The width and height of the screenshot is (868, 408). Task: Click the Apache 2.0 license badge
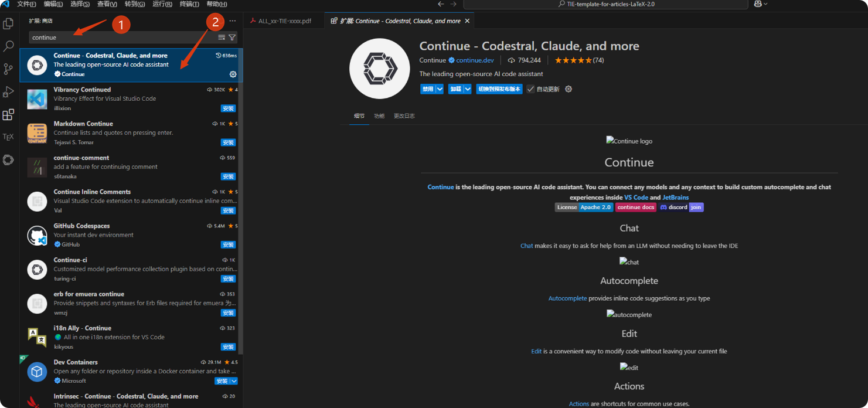coord(584,207)
